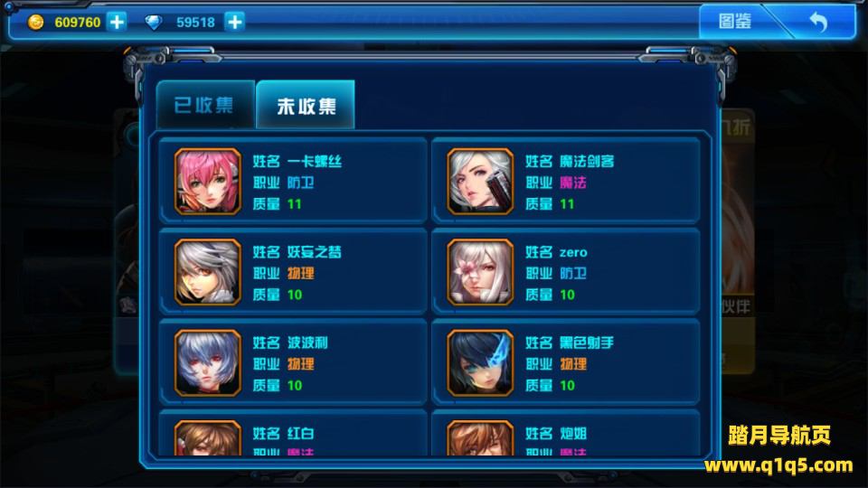Add more gold coins with plus button
The width and height of the screenshot is (868, 488).
pos(117,22)
